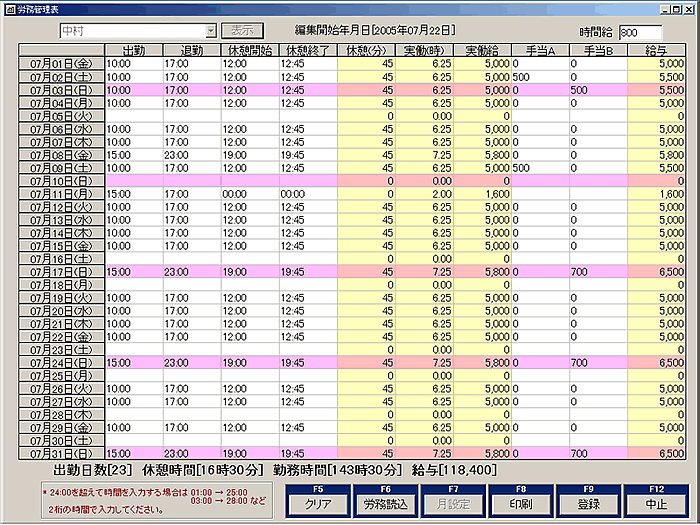Click the 手当B cell 700 on 07月17日
Image resolution: width=700 pixels, height=525 pixels.
click(x=599, y=271)
